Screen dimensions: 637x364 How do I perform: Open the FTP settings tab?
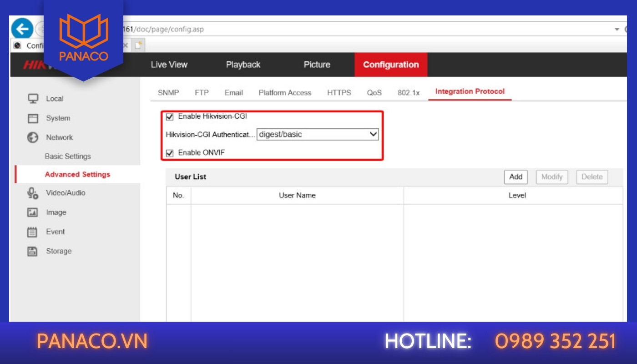pyautogui.click(x=202, y=92)
